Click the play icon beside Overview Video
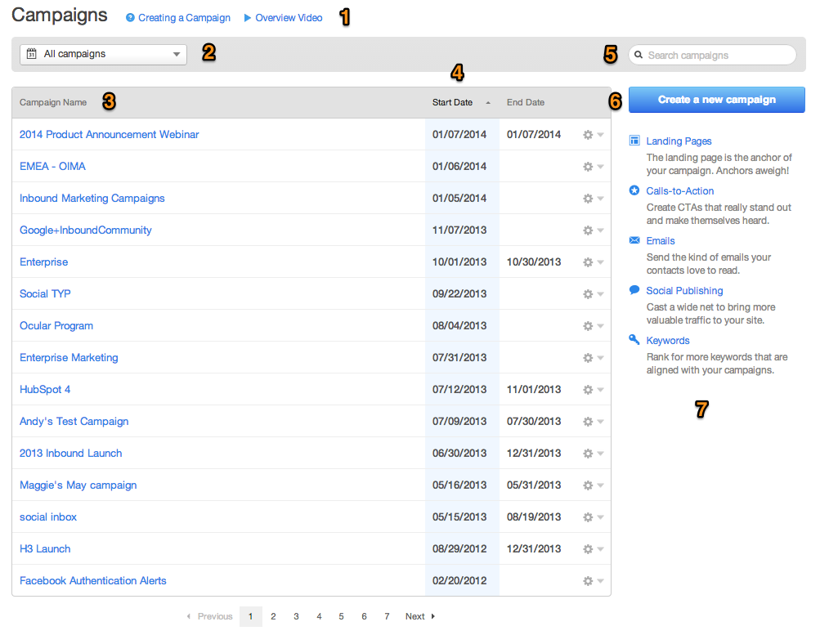Viewport: 820px width, 644px height. click(x=248, y=18)
